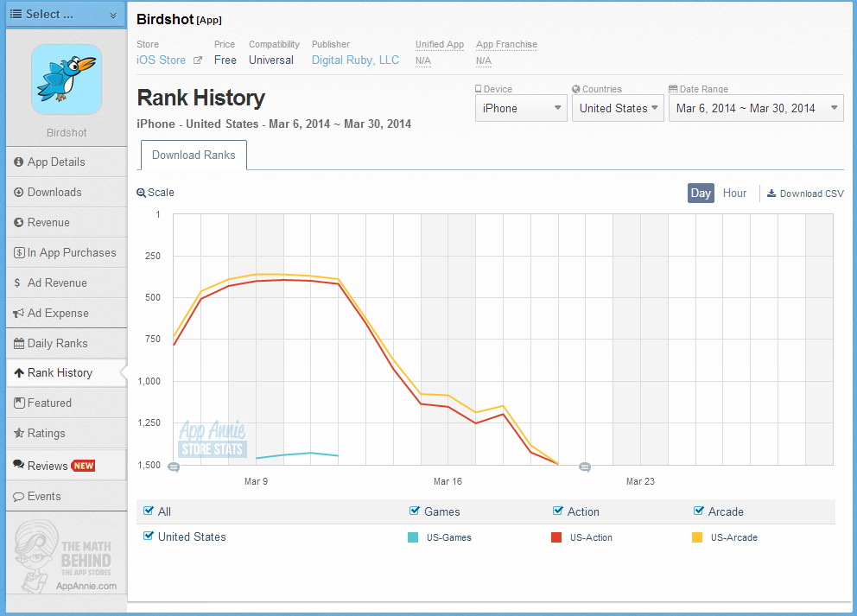Click the megaphone icon beside Ad Expense
The width and height of the screenshot is (857, 616).
[x=19, y=314]
